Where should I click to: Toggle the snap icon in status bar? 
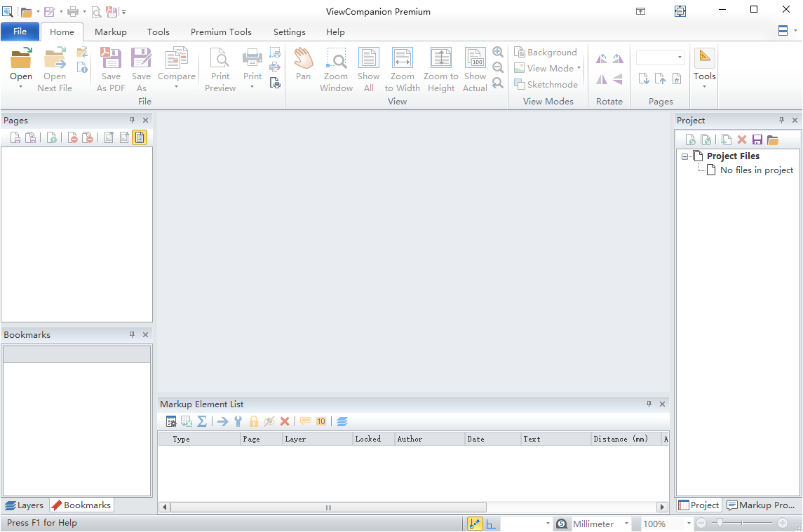coord(475,524)
